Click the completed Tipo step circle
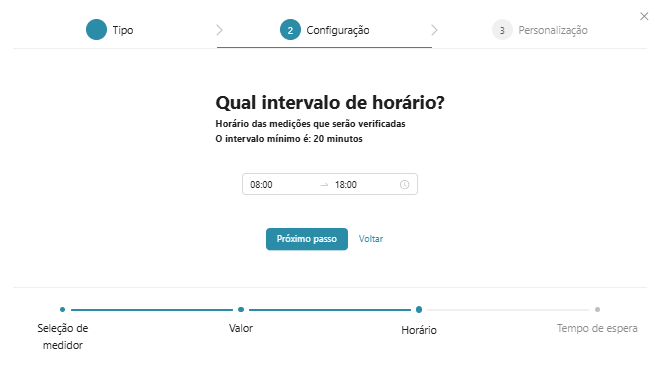Screen dimensions: 660x367 point(96,30)
